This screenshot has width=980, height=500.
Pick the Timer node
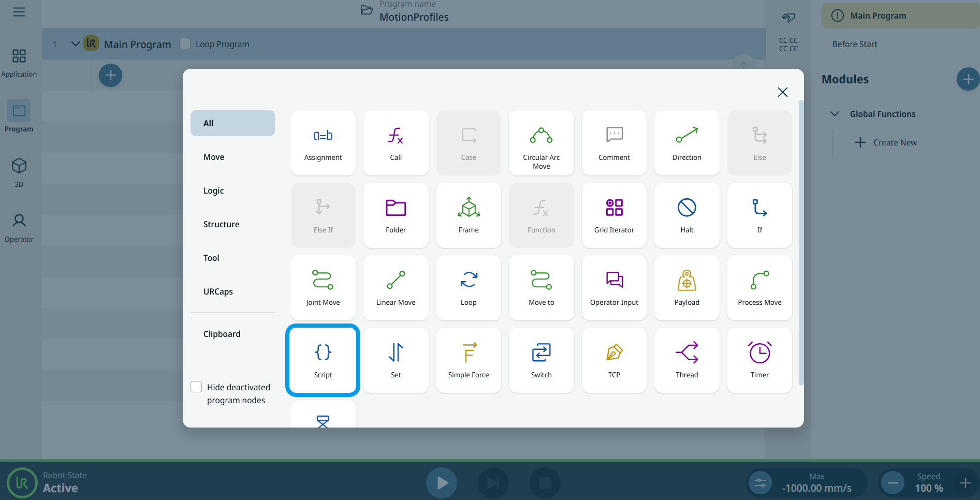(759, 360)
